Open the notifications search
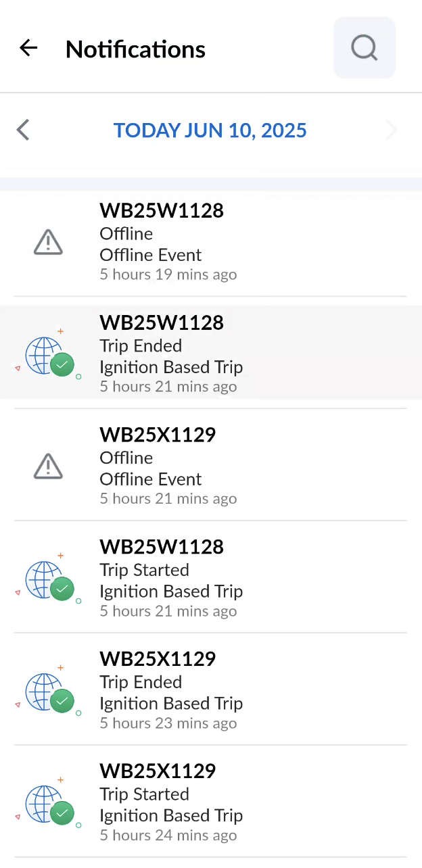 pyautogui.click(x=364, y=48)
